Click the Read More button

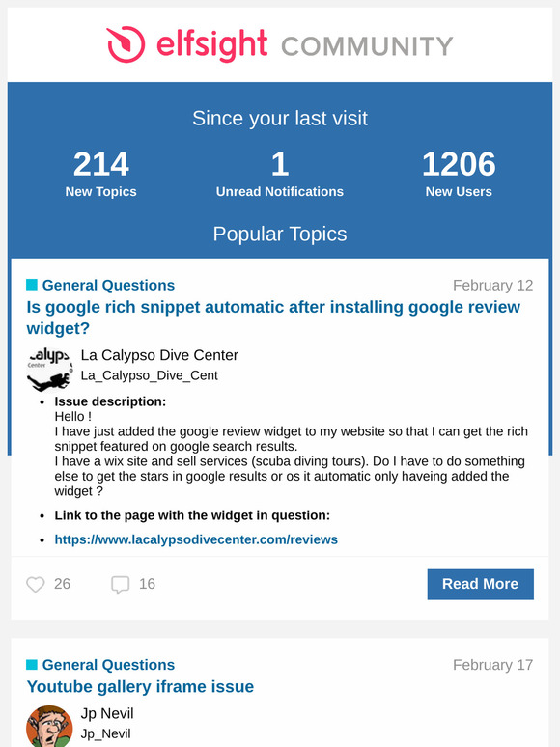tap(481, 584)
